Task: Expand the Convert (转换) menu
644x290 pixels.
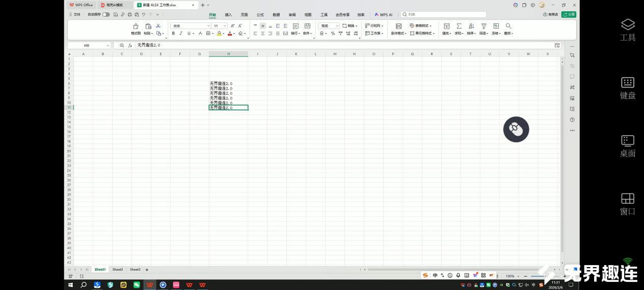Action: click(350, 25)
